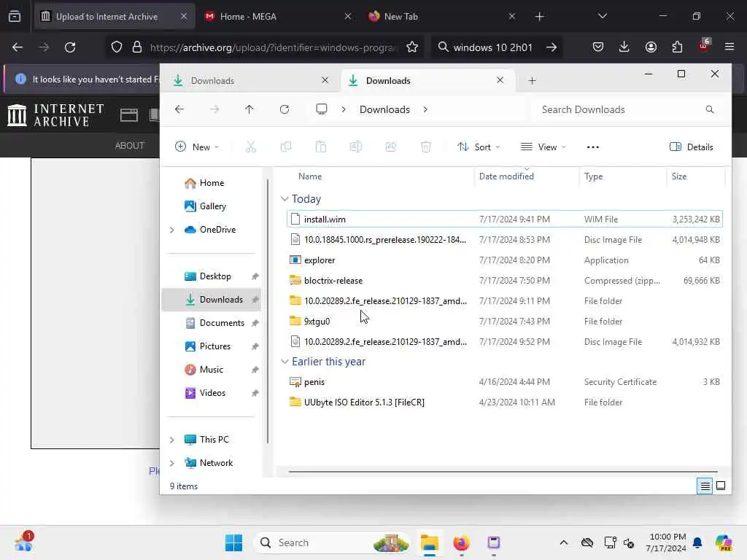This screenshot has height=560, width=747.
Task: Click the navigation pane vertical scrollbar
Action: pyautogui.click(x=268, y=311)
